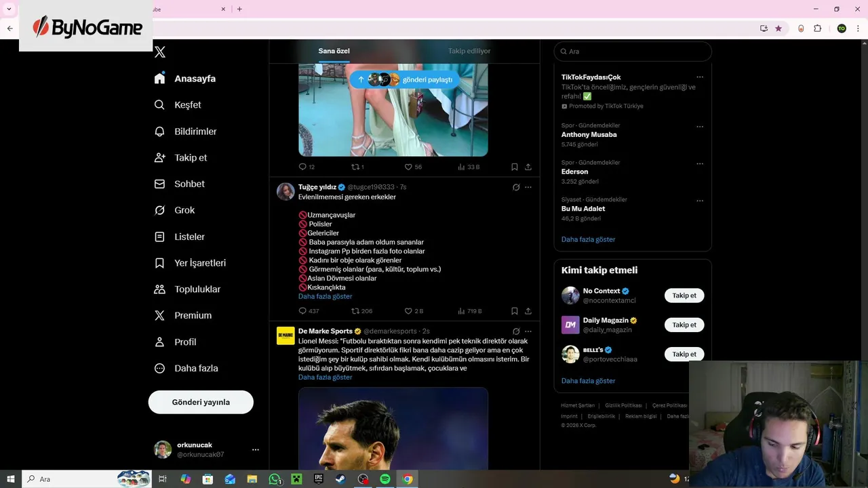This screenshot has width=868, height=488.
Task: Open account menu next to orkunucak
Action: click(x=256, y=449)
